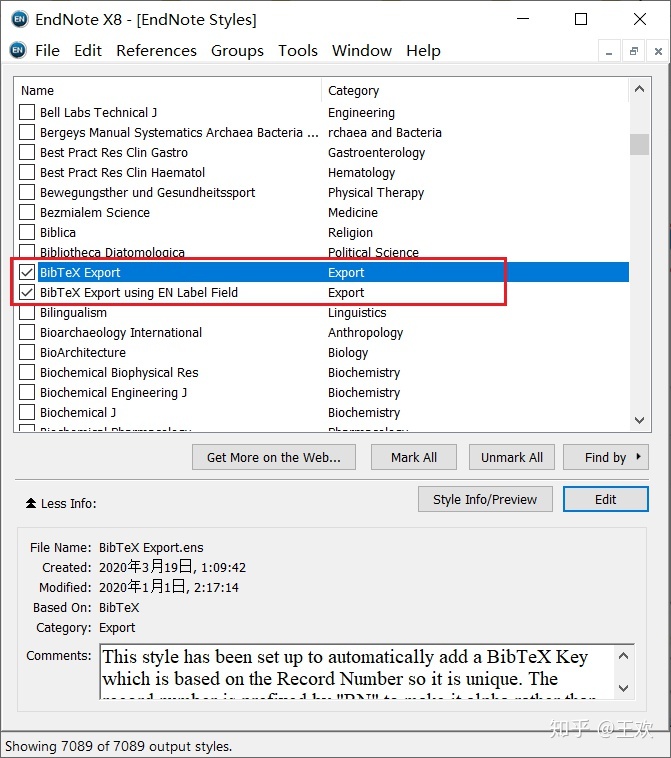This screenshot has width=671, height=758.
Task: Check the Biblica checkbox
Action: (x=27, y=233)
